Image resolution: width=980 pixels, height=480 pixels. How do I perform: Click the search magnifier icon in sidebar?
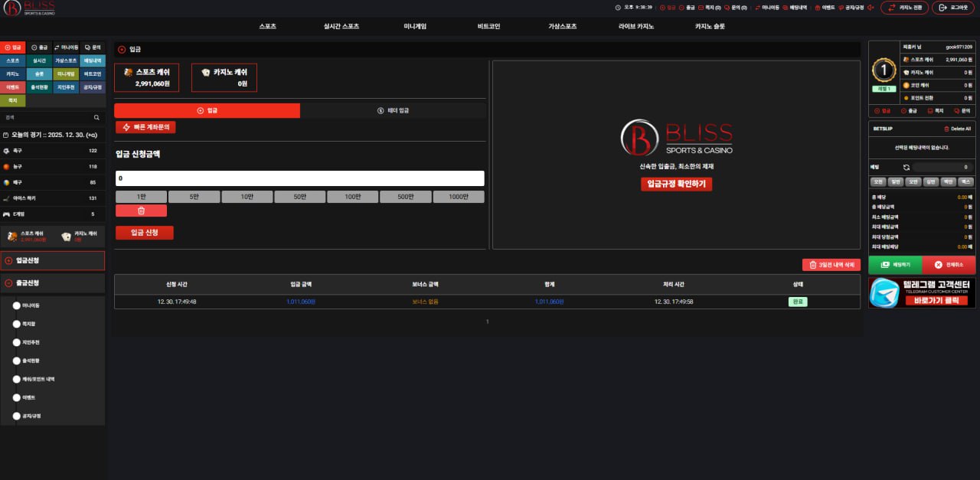pyautogui.click(x=96, y=118)
